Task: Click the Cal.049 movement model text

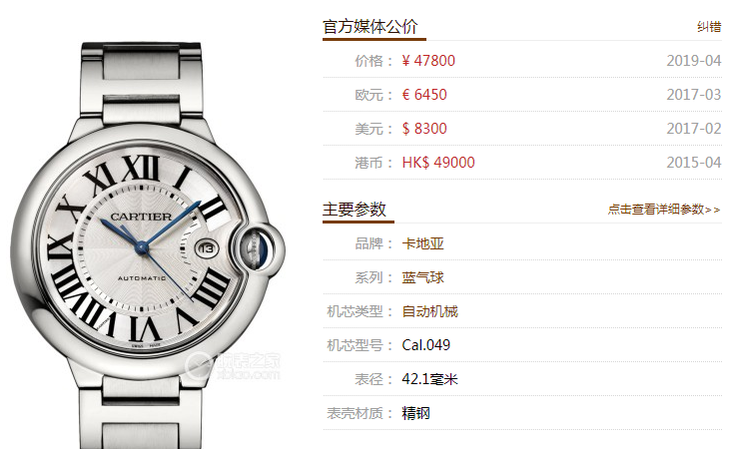Action: 426,345
